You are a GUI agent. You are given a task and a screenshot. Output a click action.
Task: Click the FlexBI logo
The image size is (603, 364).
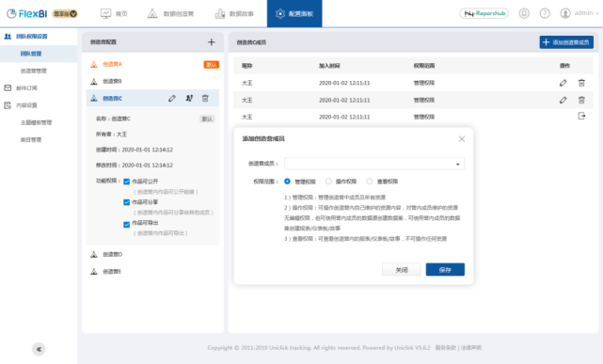click(26, 13)
